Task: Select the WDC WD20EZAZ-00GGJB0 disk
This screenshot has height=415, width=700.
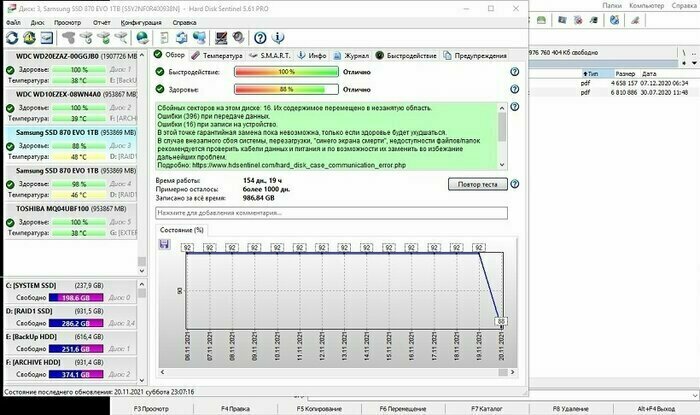Action: 69,69
